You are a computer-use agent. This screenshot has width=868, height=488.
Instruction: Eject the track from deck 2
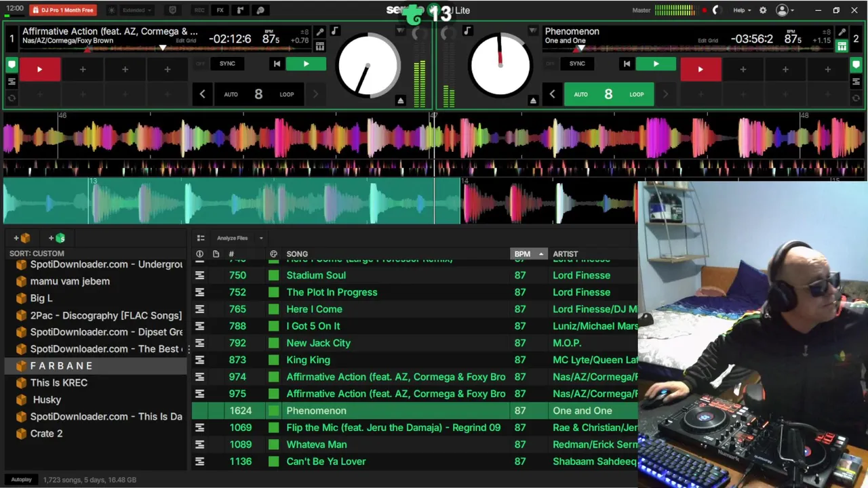[x=533, y=100]
